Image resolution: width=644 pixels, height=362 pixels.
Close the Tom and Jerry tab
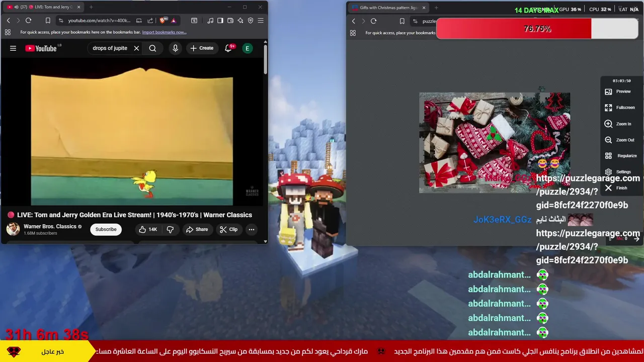78,7
